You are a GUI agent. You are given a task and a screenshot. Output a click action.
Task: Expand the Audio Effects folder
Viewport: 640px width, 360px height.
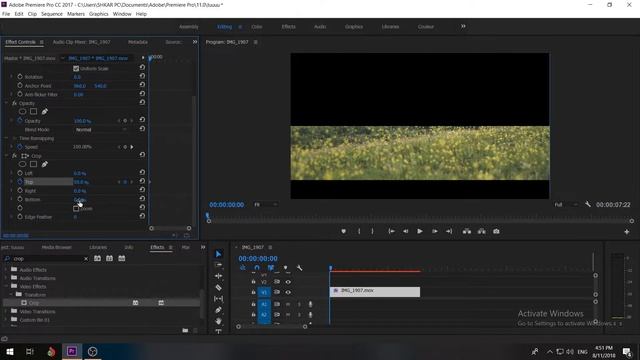tap(6, 269)
